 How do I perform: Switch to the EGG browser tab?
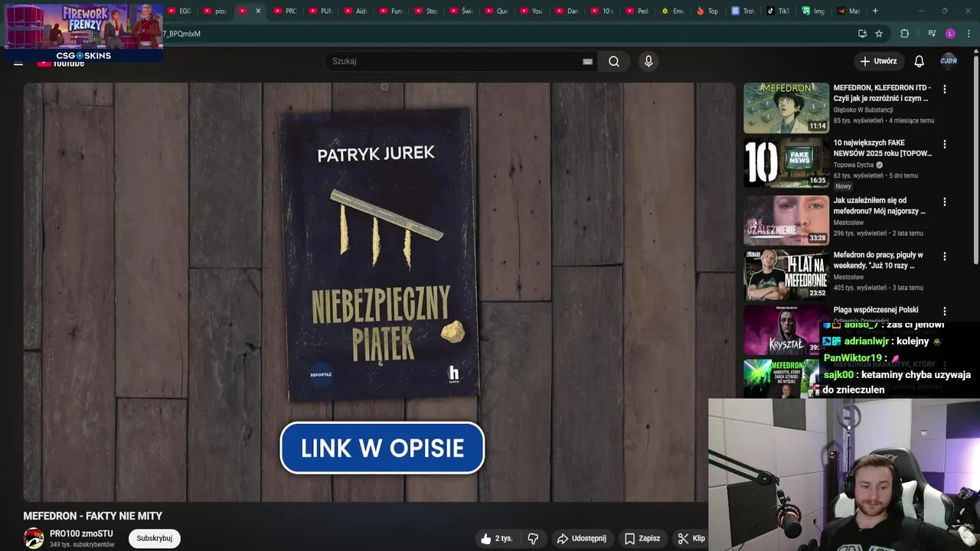178,11
